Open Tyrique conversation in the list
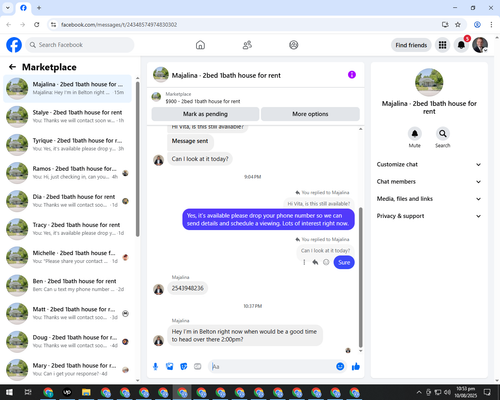 [x=67, y=145]
